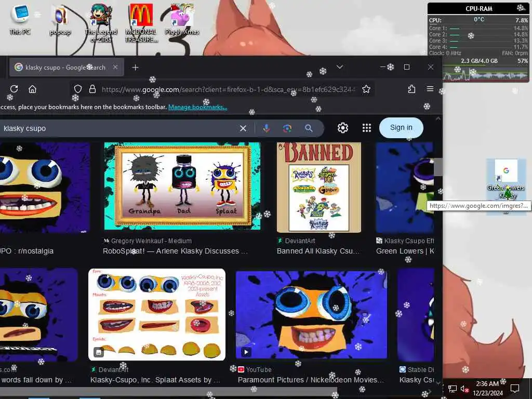Open the Banned Klasky Csupo image
Viewport: 532px width, 399px height.
tap(319, 187)
